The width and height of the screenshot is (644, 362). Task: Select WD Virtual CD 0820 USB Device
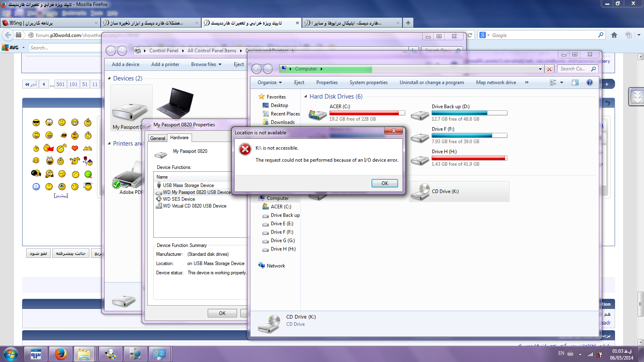click(x=194, y=206)
